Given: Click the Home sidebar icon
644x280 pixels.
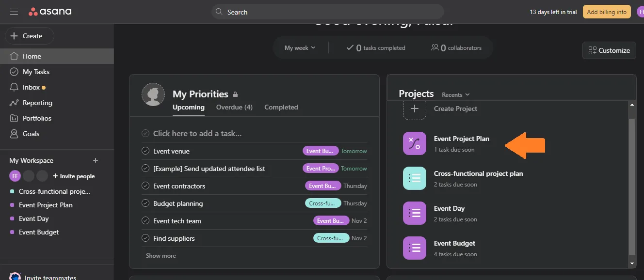Looking at the screenshot, I should tap(14, 56).
